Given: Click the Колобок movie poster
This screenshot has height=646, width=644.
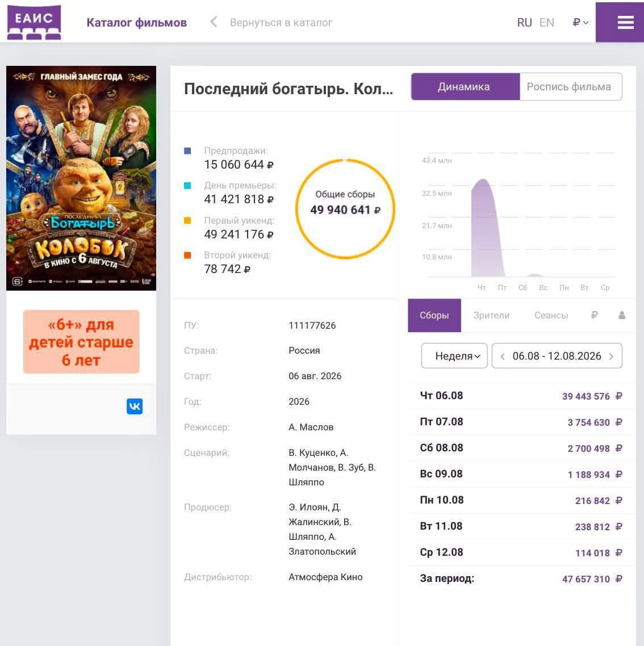Looking at the screenshot, I should 81,178.
